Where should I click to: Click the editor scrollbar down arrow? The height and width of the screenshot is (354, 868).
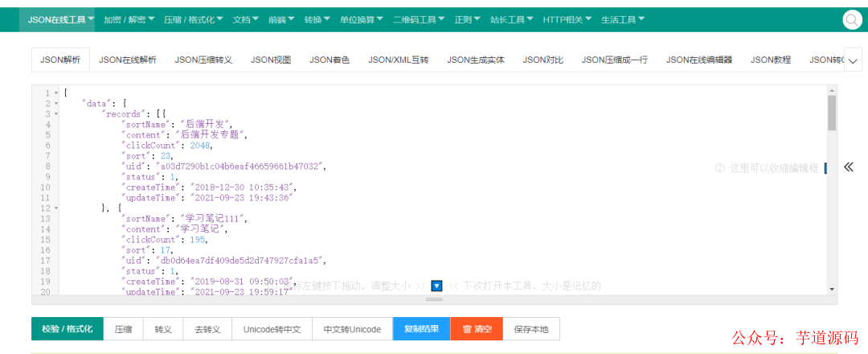[832, 289]
